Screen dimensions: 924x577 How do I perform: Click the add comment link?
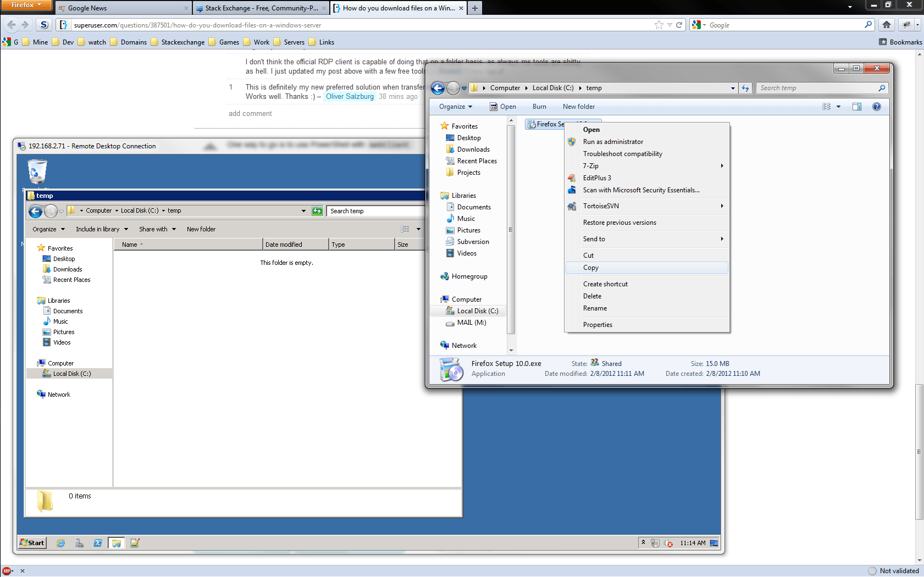pyautogui.click(x=250, y=114)
